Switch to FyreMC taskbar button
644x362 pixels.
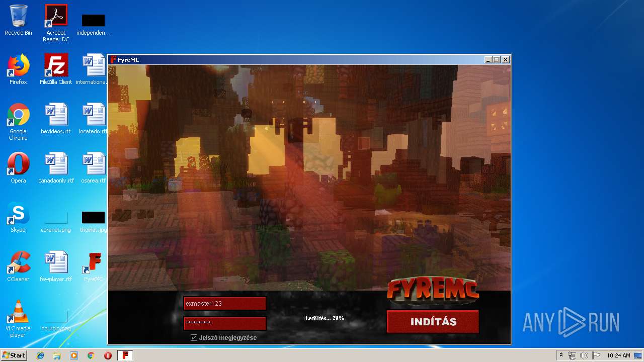click(x=125, y=355)
